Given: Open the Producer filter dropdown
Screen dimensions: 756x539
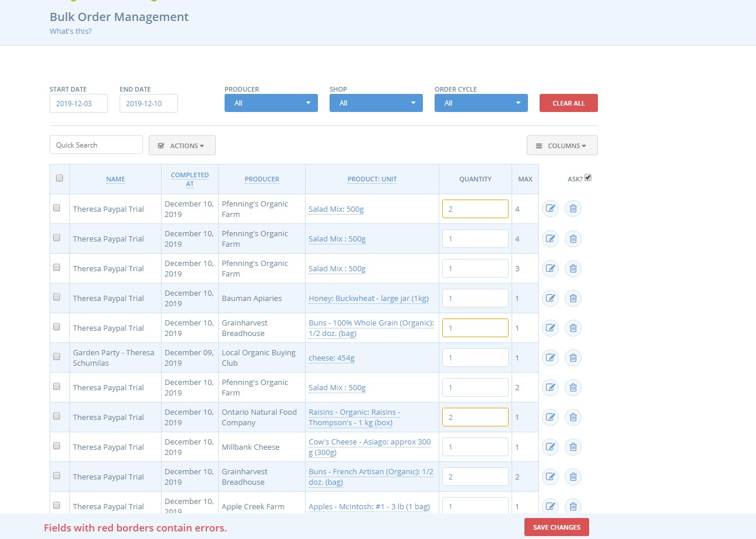Looking at the screenshot, I should [x=271, y=103].
